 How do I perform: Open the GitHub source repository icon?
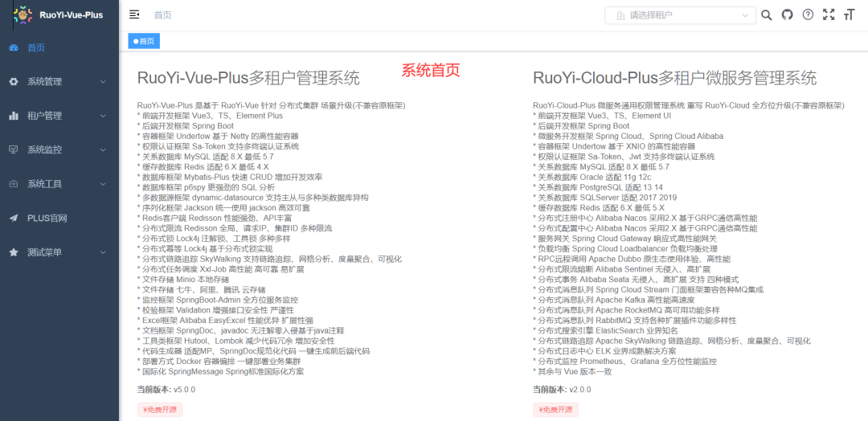[787, 14]
